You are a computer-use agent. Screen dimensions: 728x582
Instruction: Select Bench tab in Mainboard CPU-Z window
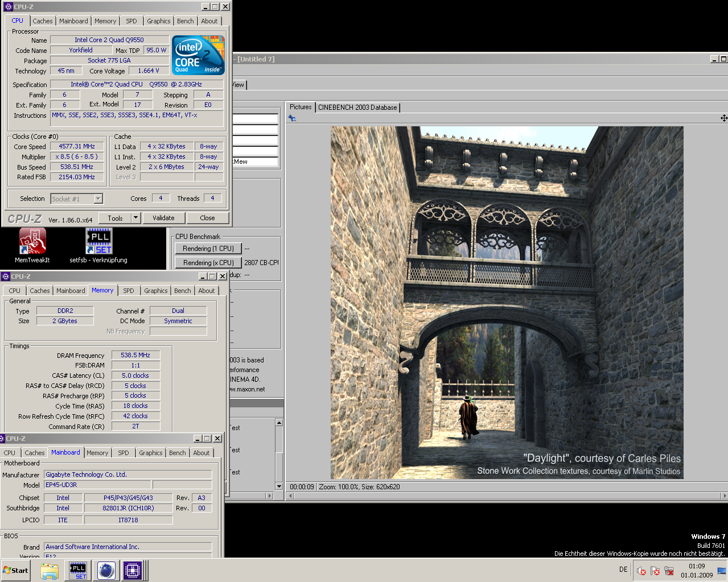(178, 453)
